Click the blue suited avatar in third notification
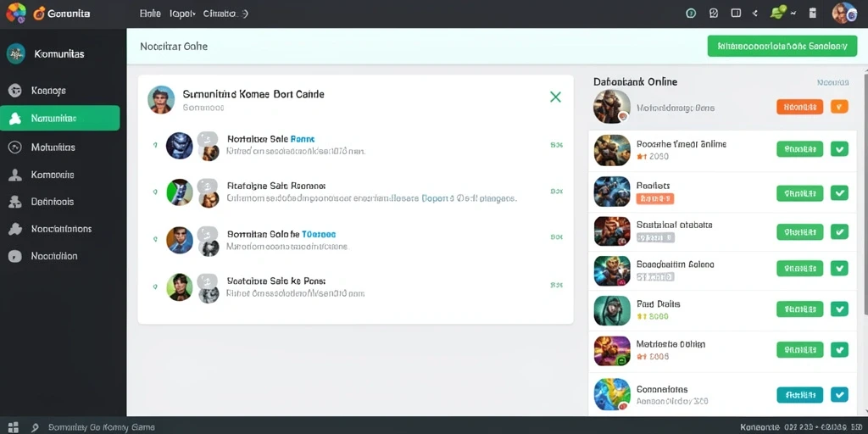Viewport: 868px width, 434px height. coord(180,240)
